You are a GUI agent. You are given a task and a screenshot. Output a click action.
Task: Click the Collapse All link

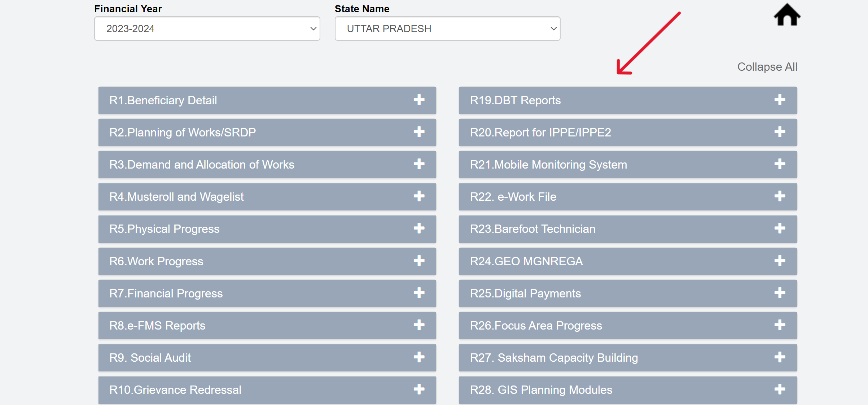pyautogui.click(x=767, y=67)
